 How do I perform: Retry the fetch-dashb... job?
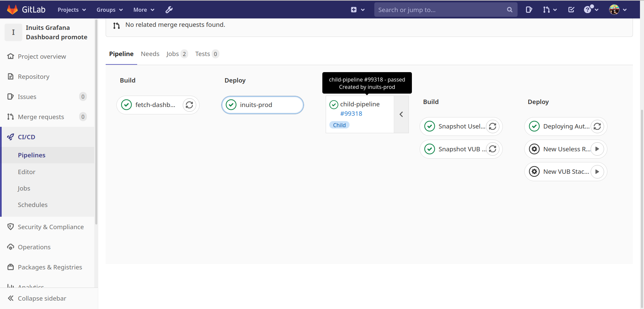tap(190, 105)
